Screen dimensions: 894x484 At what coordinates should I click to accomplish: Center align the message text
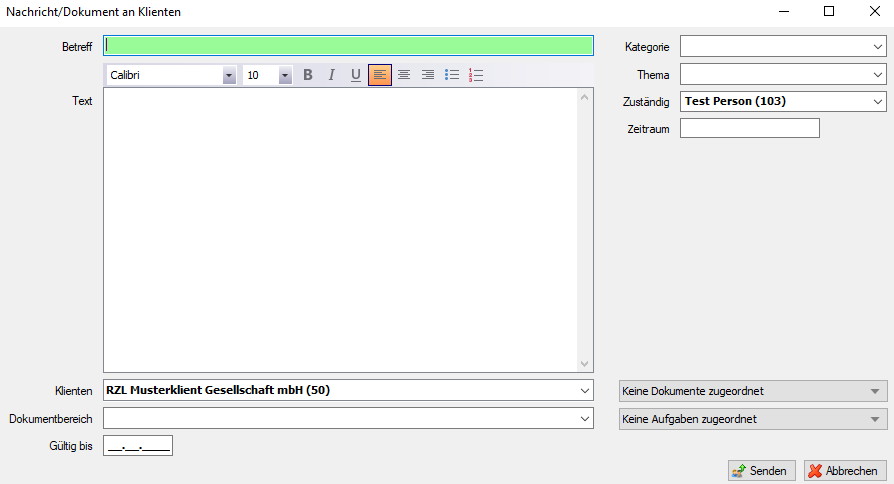(x=404, y=75)
